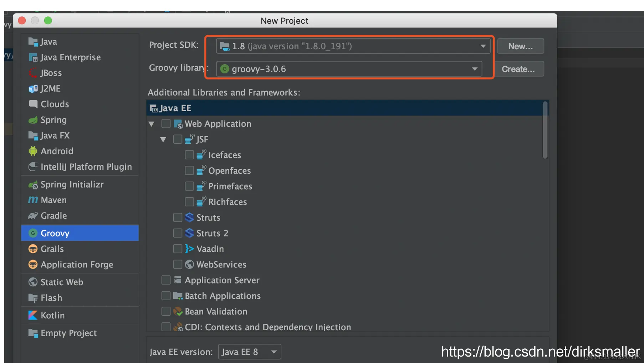Select the Java project type icon
This screenshot has width=644, height=363.
33,42
